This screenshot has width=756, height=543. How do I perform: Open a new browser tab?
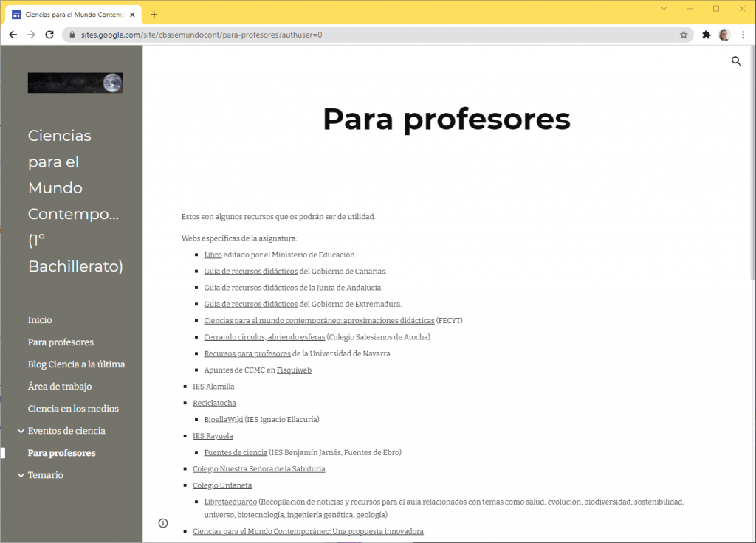pos(154,15)
